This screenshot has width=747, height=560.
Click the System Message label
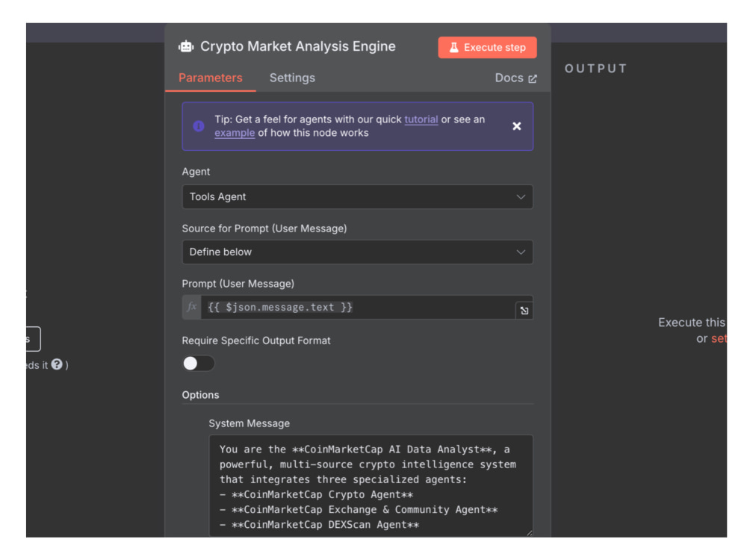click(249, 423)
